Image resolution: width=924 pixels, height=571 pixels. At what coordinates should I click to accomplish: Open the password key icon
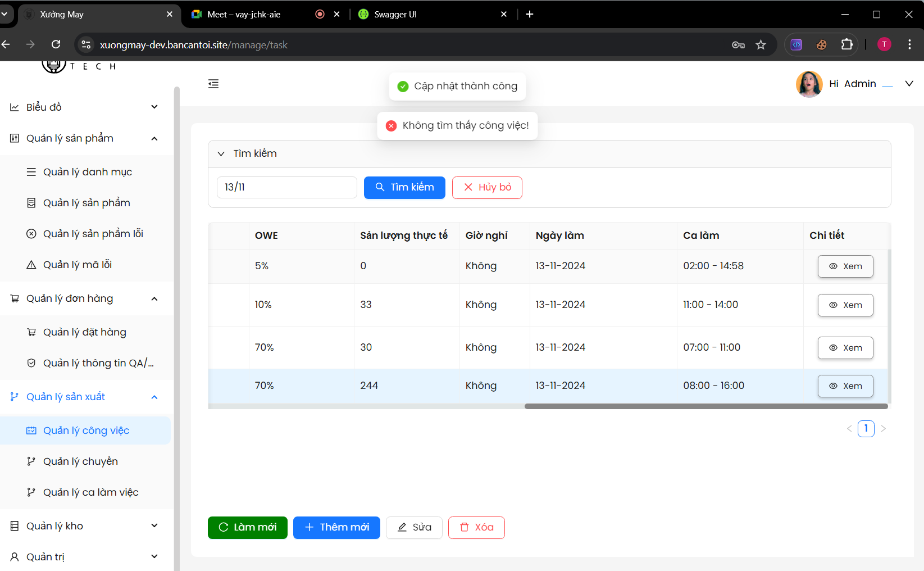738,45
